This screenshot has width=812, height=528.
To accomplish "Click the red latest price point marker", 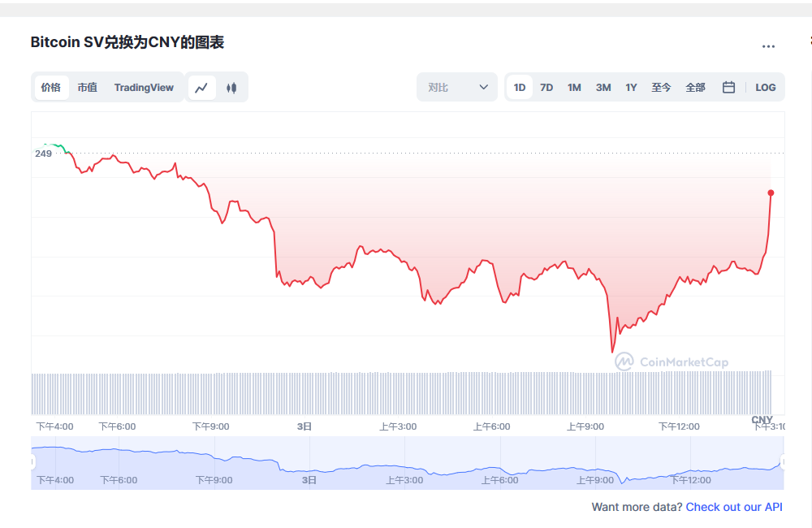I will [x=771, y=193].
